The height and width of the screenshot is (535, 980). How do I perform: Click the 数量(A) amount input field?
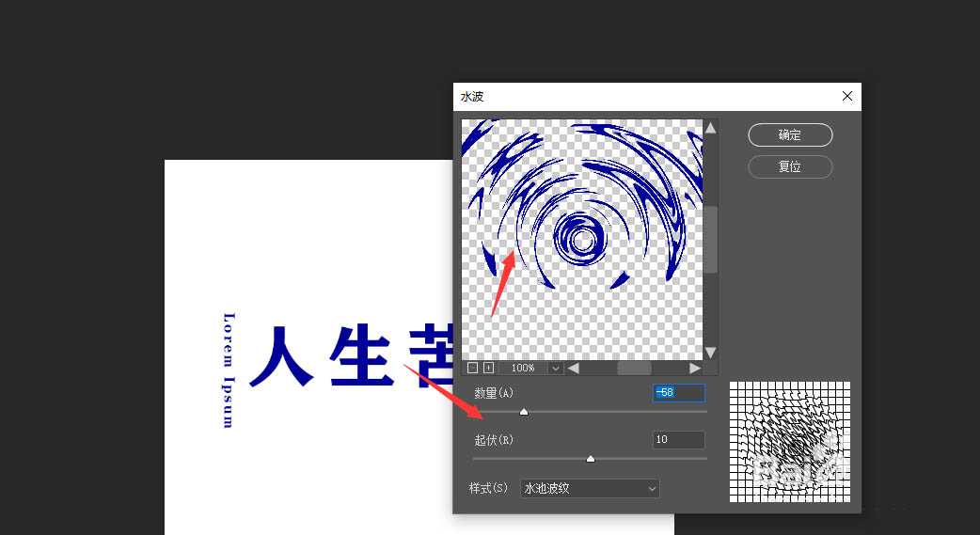[x=679, y=392]
